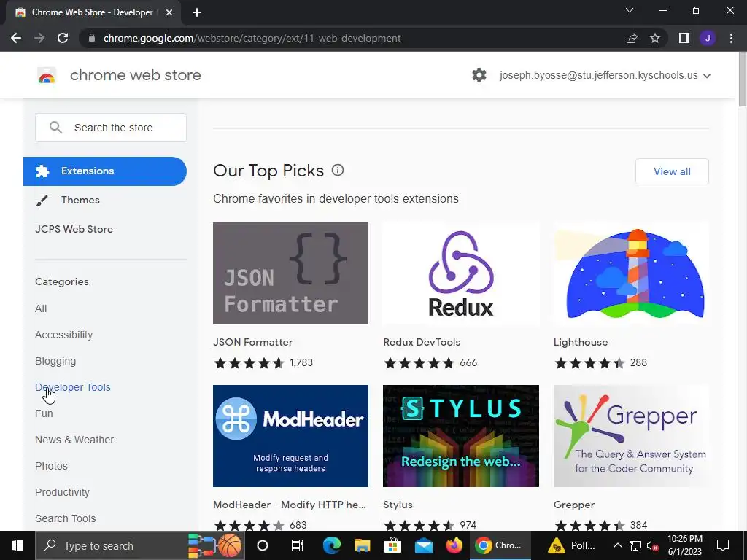Screen dimensions: 747x560
Task: Open the Redux DevTools thumbnail
Action: point(461,273)
